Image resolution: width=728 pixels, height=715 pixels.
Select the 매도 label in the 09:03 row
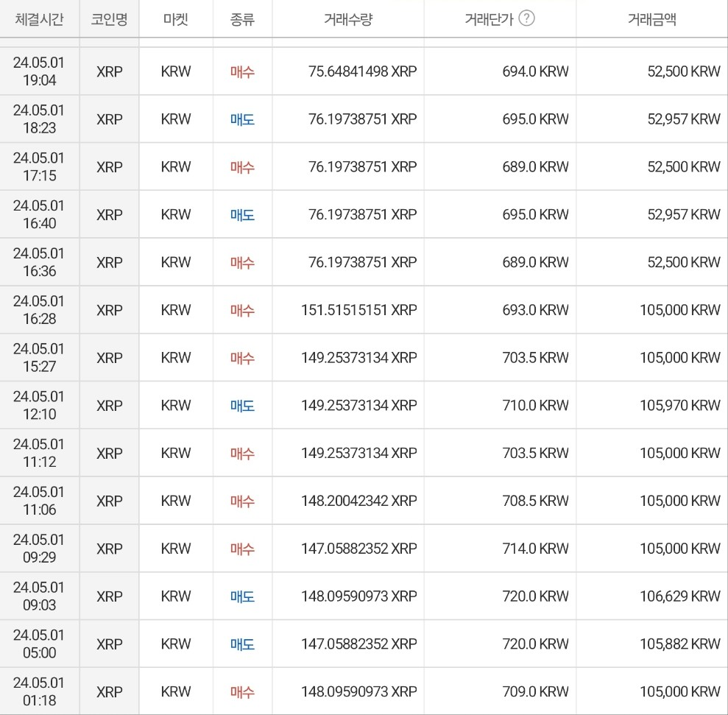coord(242,596)
